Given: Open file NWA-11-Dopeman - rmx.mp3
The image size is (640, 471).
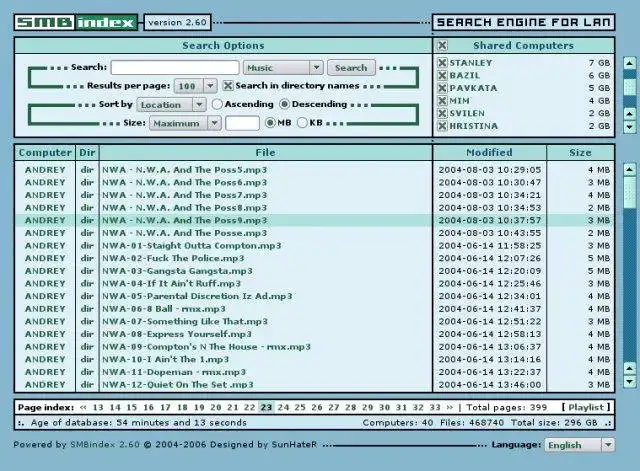Looking at the screenshot, I should coord(174,372).
